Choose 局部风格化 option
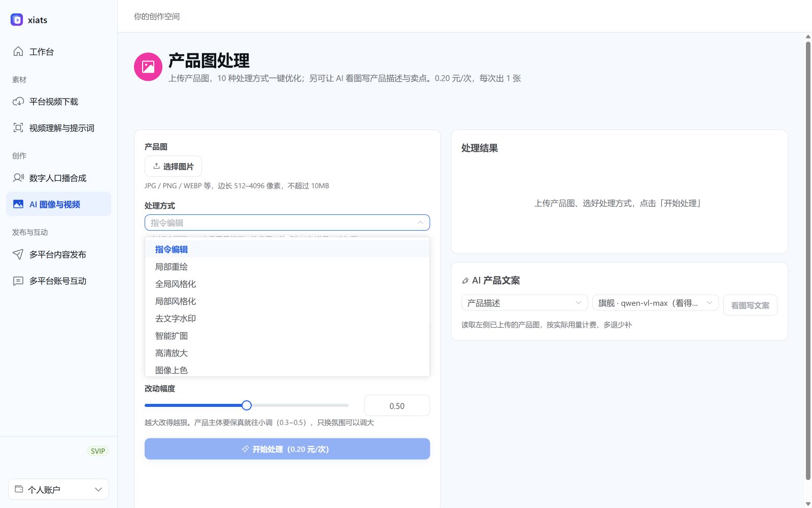This screenshot has height=508, width=812. click(x=287, y=301)
